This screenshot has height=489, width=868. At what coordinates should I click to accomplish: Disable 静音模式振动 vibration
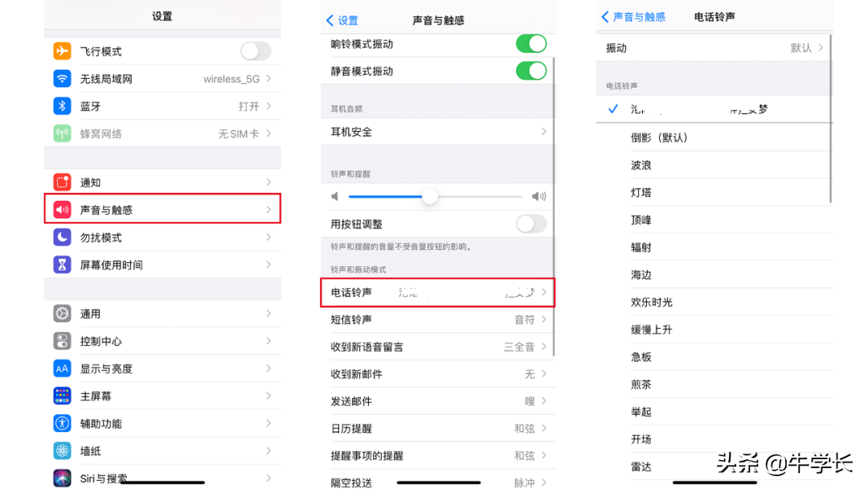(530, 71)
